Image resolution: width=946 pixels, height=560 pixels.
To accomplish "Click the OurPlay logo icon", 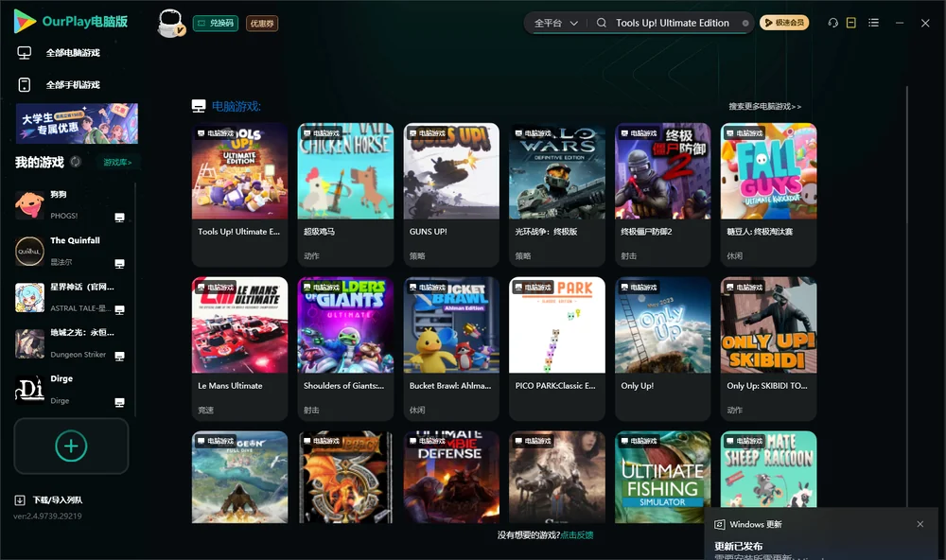I will pos(25,22).
